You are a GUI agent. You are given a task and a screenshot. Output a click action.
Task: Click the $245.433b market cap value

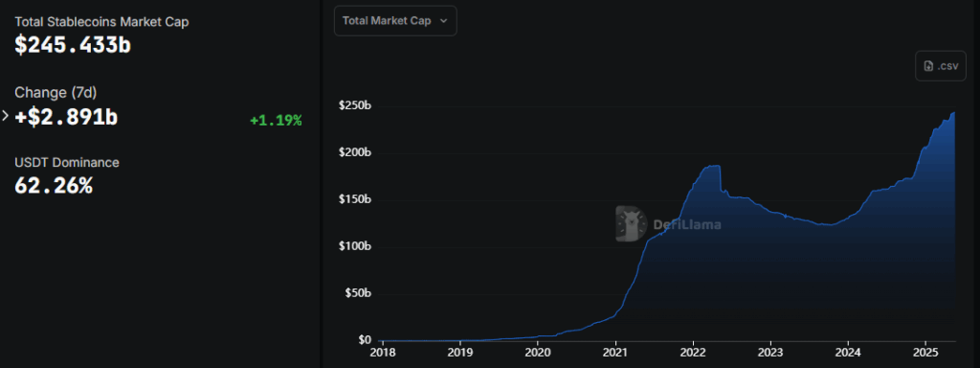[x=73, y=46]
